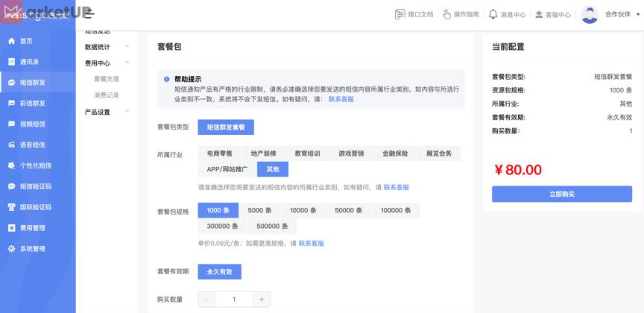Open 接口文档 header link
644x313 pixels.
(414, 14)
